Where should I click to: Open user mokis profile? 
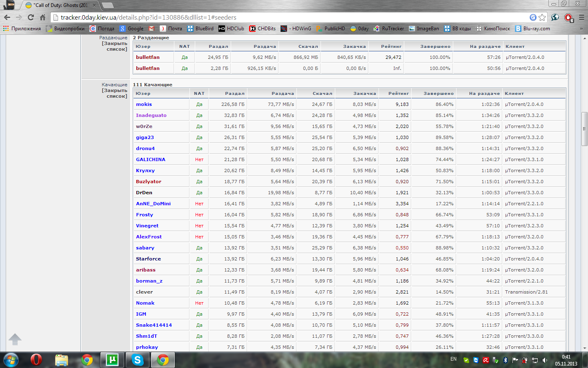(x=144, y=104)
